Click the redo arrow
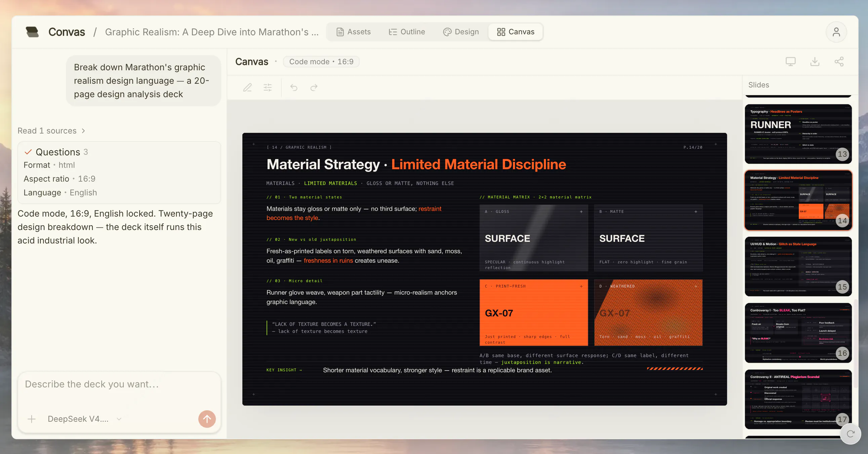 point(314,88)
